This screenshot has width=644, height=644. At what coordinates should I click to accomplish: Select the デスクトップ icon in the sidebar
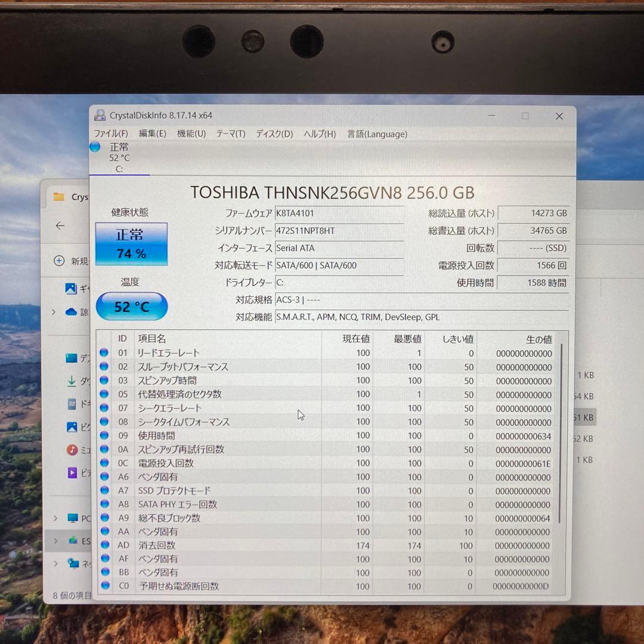point(73,358)
